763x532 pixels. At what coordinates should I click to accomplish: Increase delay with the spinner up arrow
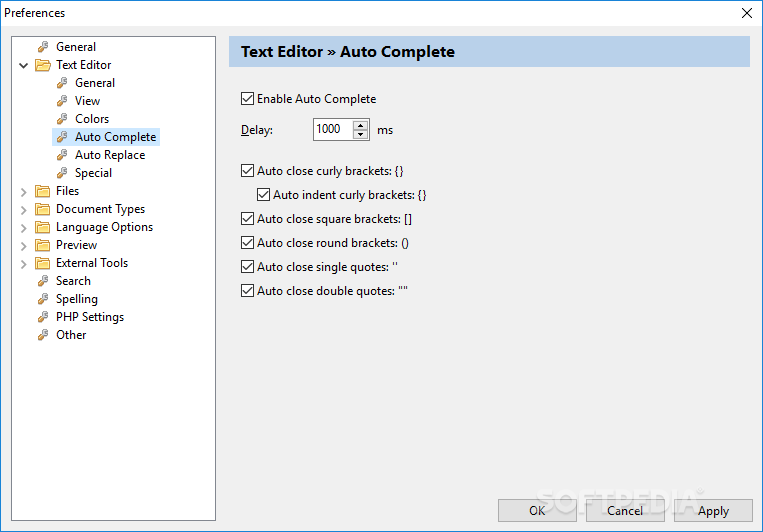point(361,125)
